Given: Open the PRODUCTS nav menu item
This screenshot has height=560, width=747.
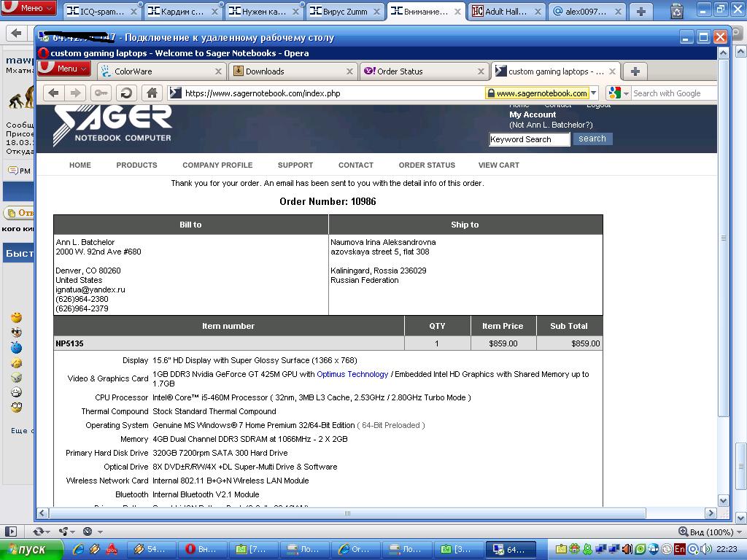Looking at the screenshot, I should (x=136, y=166).
